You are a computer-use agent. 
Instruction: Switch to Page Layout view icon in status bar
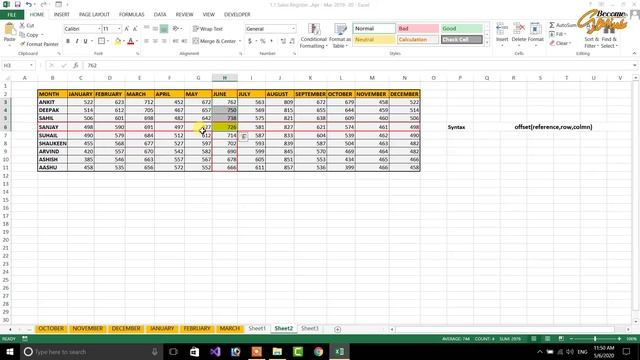click(547, 339)
